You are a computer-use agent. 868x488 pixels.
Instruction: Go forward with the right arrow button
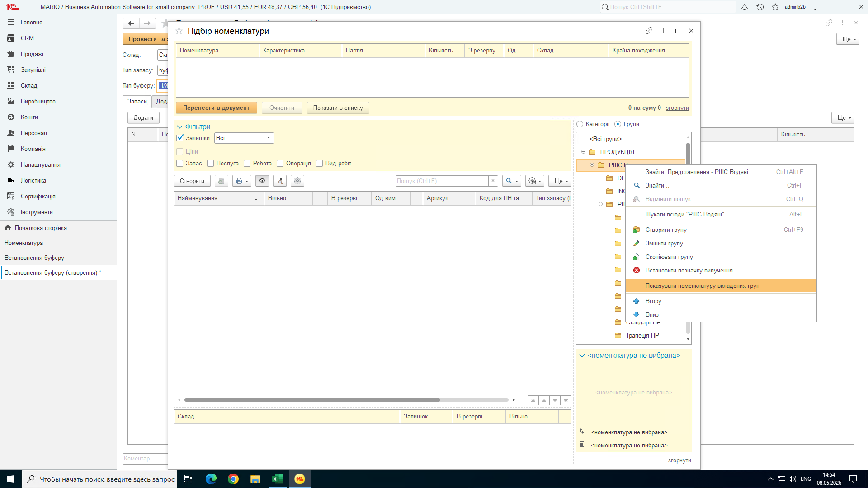point(147,23)
